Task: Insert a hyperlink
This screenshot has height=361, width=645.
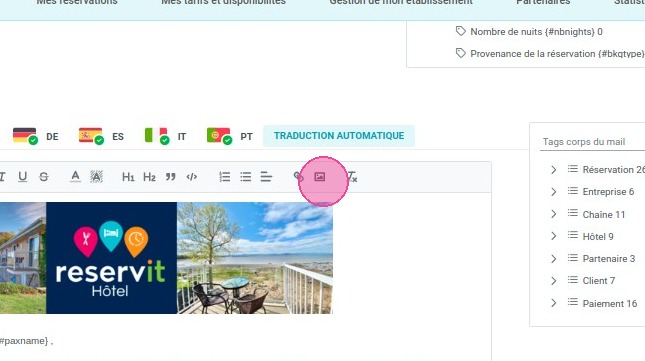Action: click(x=299, y=177)
